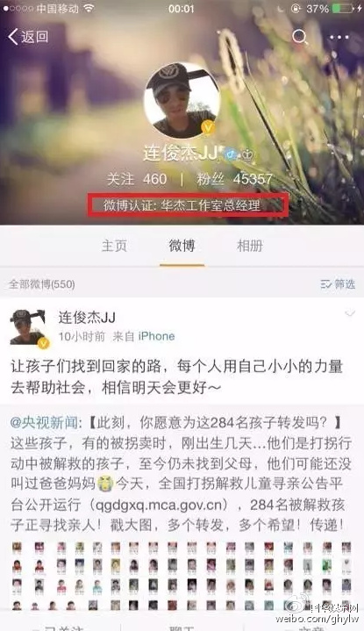Image resolution: width=364 pixels, height=631 pixels.
Task: Open search with the magnifier icon
Action: tap(299, 37)
